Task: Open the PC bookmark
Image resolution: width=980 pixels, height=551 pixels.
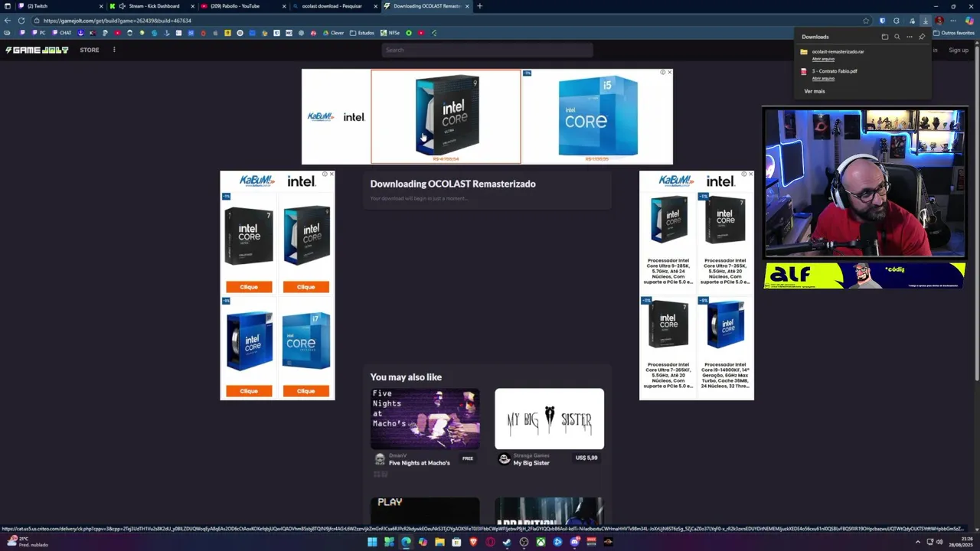Action: coord(38,33)
